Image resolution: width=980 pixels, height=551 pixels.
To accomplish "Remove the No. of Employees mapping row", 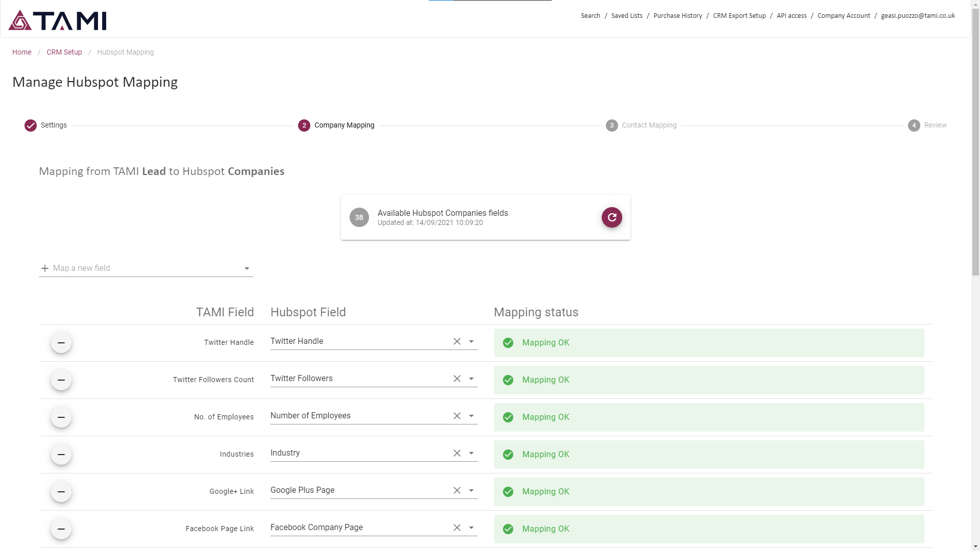I will tap(61, 417).
